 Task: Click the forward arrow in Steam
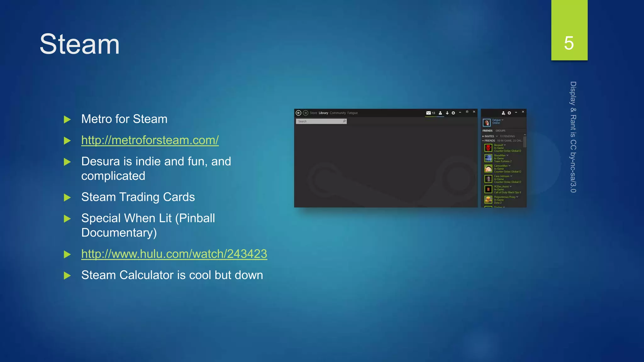(305, 113)
